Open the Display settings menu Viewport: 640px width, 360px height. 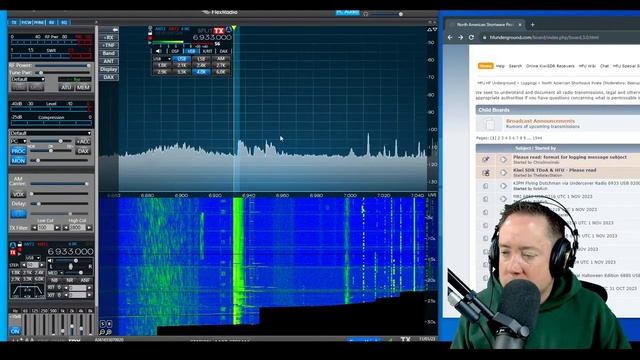(x=109, y=69)
